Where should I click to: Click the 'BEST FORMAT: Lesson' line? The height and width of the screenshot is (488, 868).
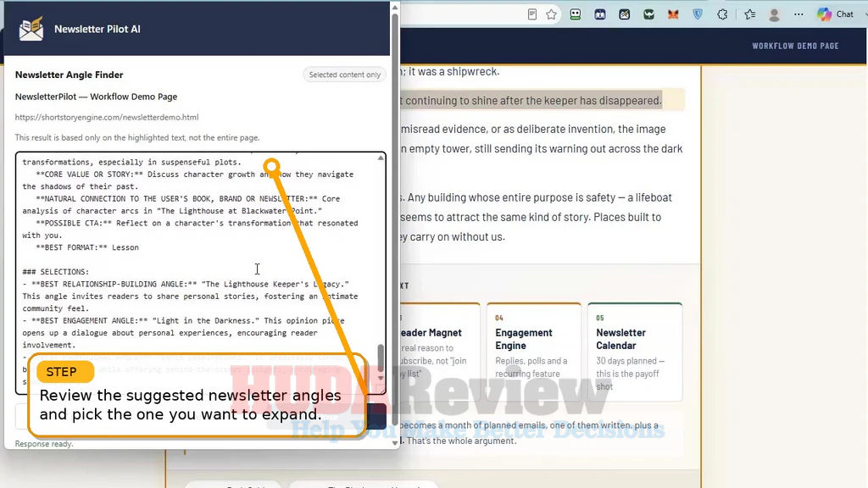87,247
